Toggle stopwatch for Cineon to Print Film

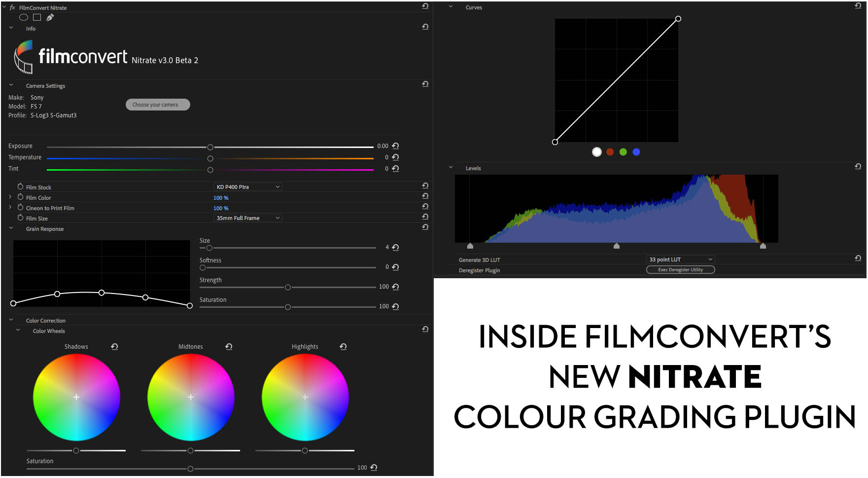[x=20, y=207]
